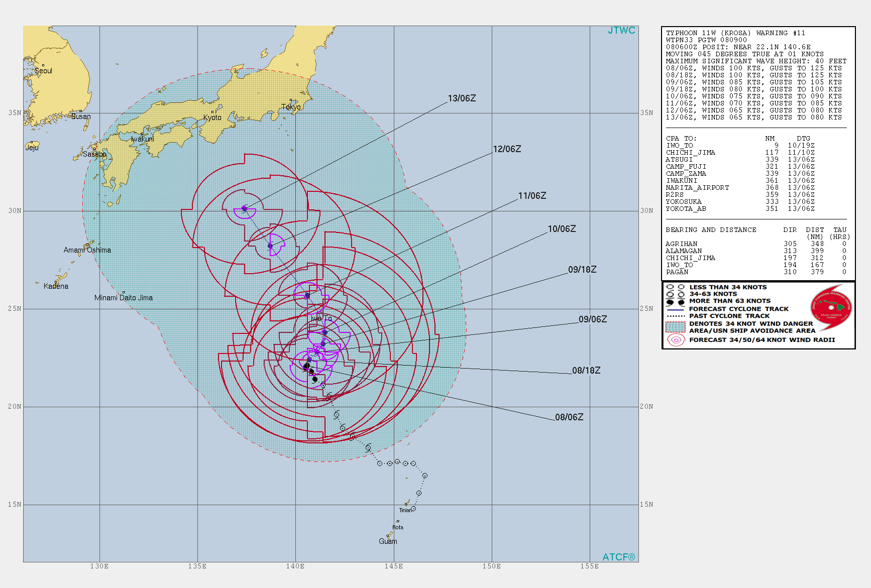Click the Guam island marker

tap(389, 535)
